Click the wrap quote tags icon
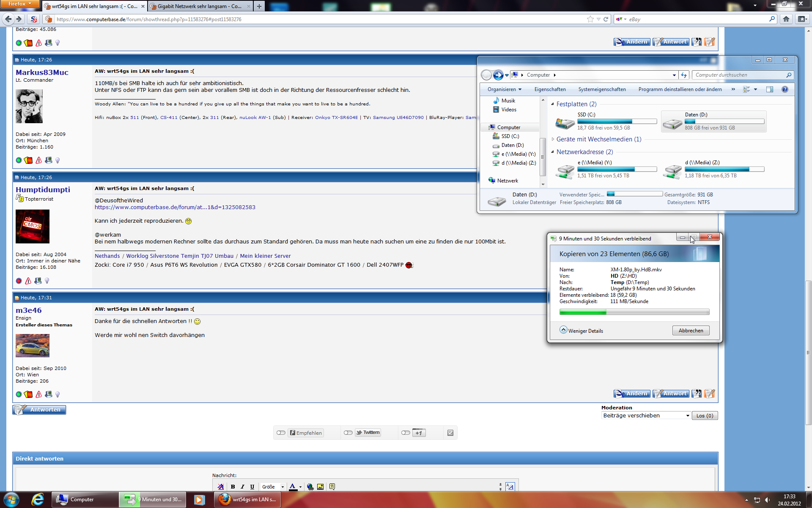The width and height of the screenshot is (812, 508). 332,487
